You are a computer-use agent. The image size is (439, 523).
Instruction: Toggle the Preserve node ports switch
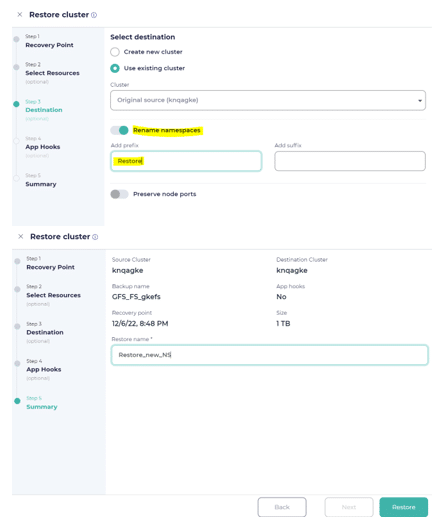point(119,194)
